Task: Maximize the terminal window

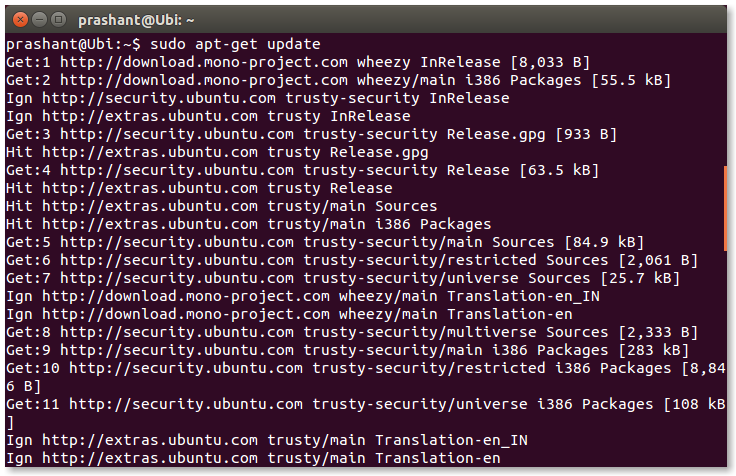Action: [58, 20]
